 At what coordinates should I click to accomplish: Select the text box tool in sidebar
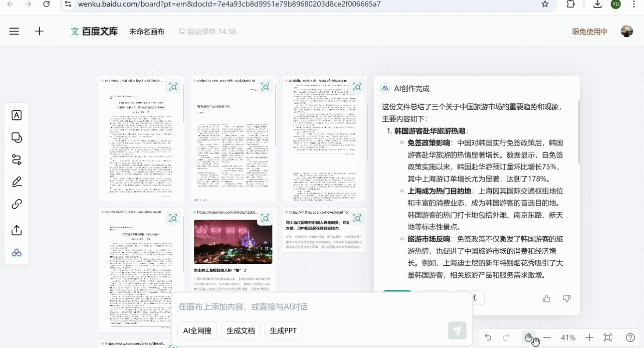[x=16, y=116]
